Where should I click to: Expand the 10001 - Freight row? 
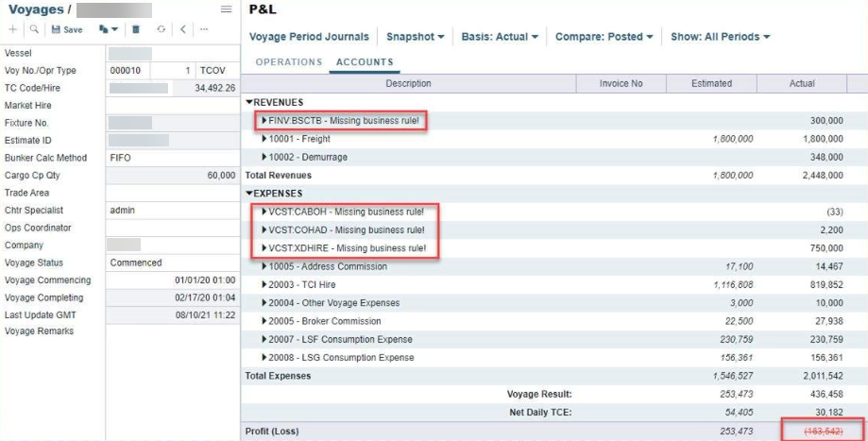(x=264, y=139)
